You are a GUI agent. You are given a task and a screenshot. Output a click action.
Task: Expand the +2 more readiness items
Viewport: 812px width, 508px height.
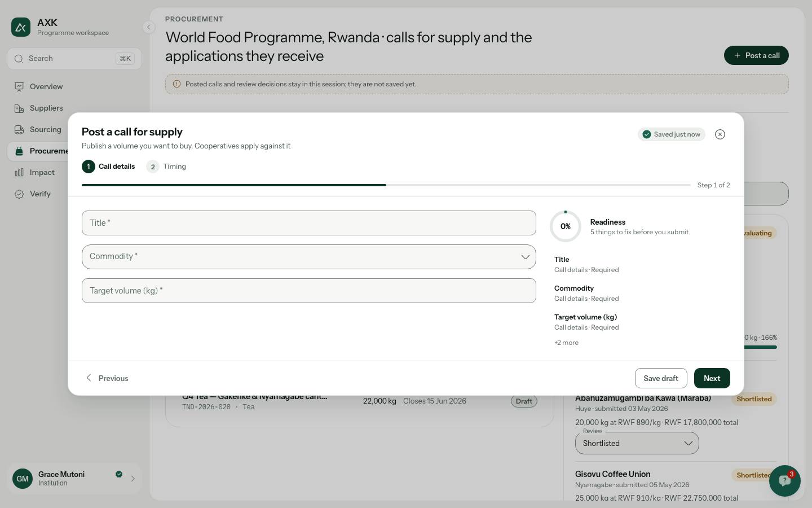coord(566,343)
